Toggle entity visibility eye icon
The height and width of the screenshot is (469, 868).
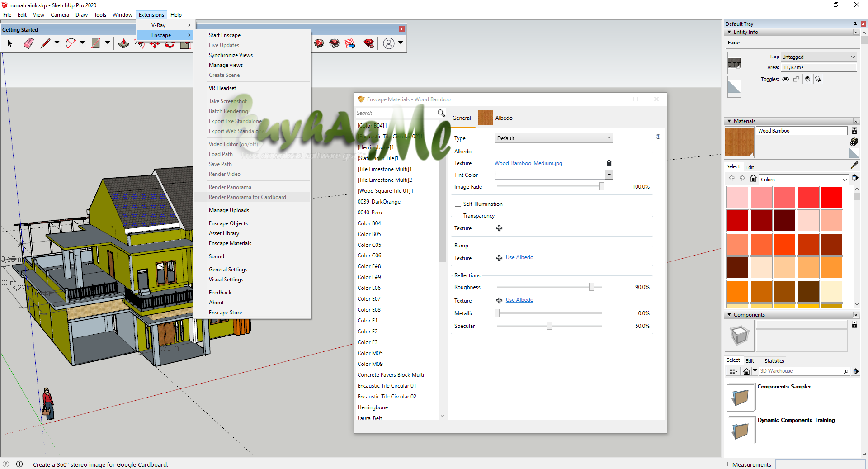pyautogui.click(x=786, y=79)
